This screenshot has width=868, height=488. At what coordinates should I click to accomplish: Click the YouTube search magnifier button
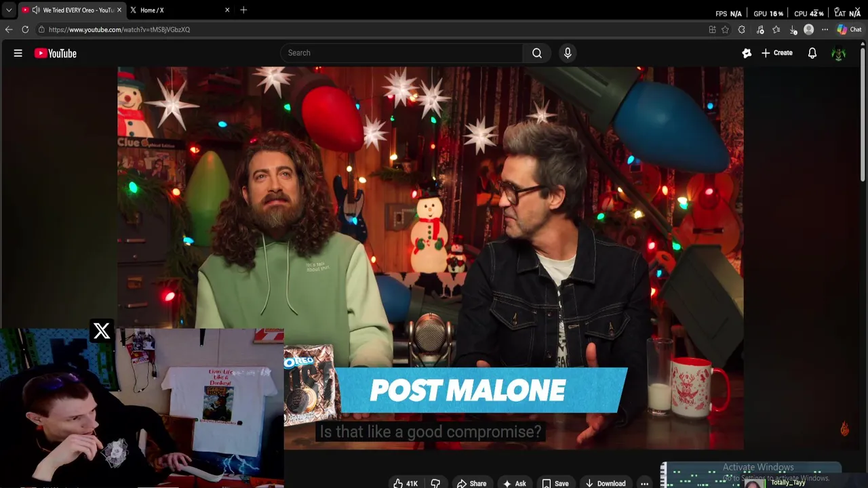pos(537,53)
